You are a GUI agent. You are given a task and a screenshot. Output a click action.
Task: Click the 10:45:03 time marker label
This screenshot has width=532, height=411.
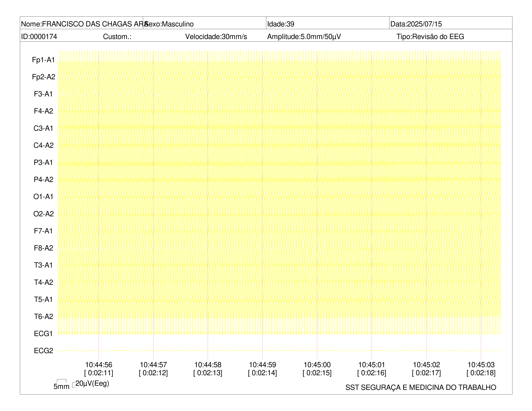(x=481, y=365)
